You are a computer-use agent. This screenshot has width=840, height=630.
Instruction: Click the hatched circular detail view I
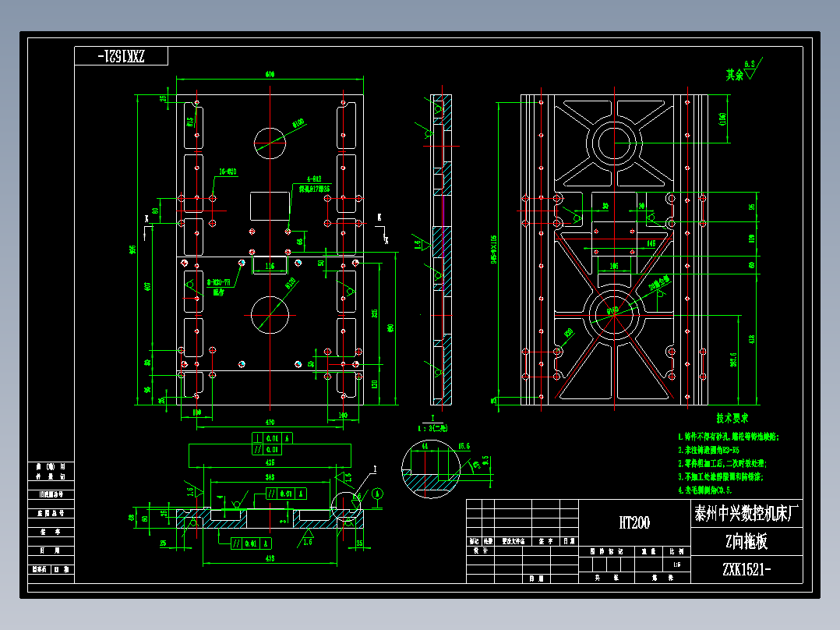431,469
